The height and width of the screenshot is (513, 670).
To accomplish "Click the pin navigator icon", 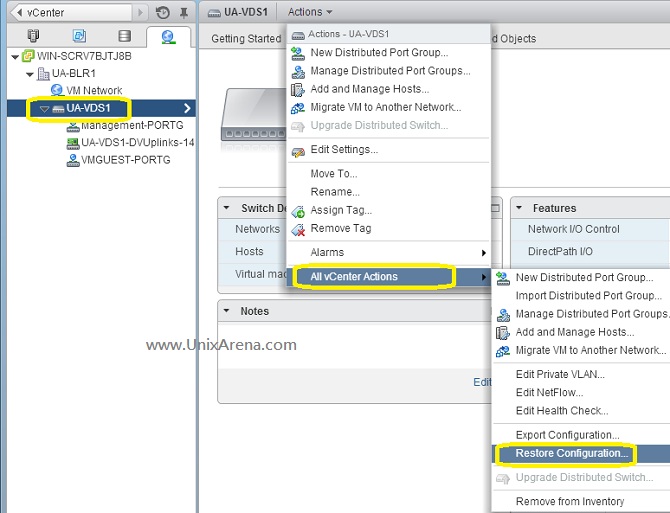I will point(184,13).
